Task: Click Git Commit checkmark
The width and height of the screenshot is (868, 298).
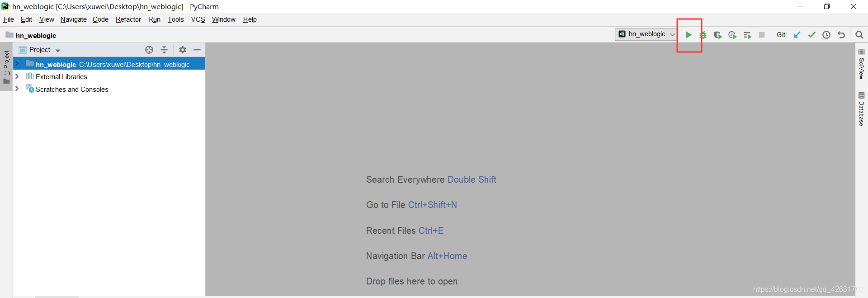Action: pyautogui.click(x=812, y=35)
